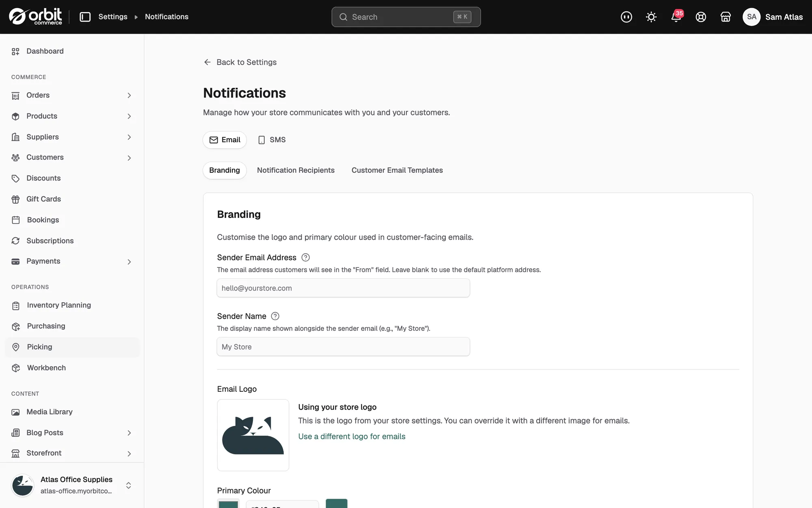Open Workbench in the sidebar
This screenshot has height=508, width=812.
coord(72,368)
